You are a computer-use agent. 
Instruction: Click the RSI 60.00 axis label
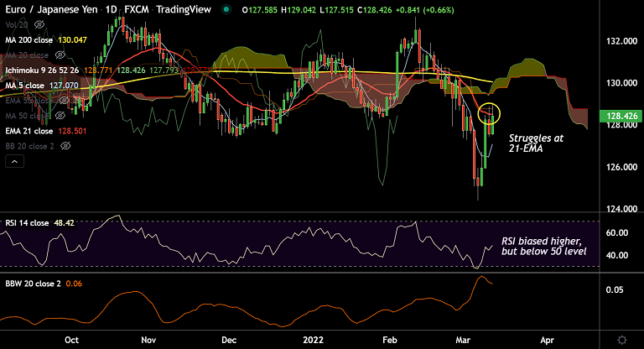pos(617,232)
